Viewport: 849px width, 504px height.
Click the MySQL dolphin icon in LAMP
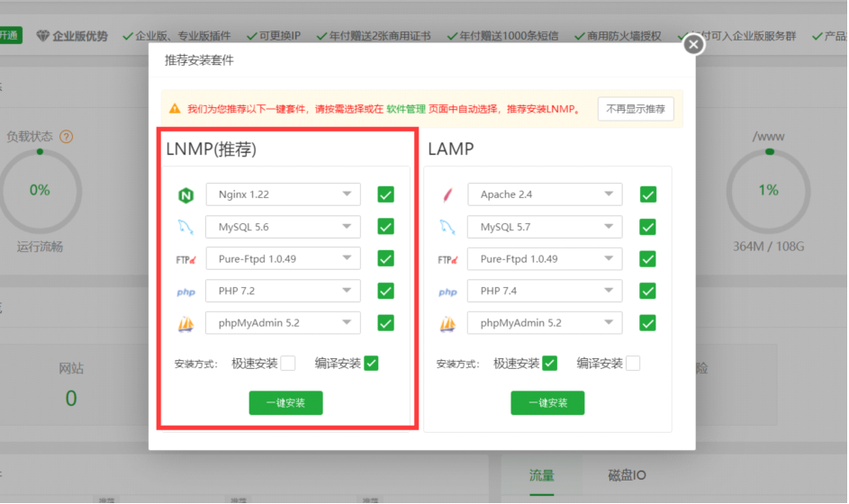pos(447,227)
